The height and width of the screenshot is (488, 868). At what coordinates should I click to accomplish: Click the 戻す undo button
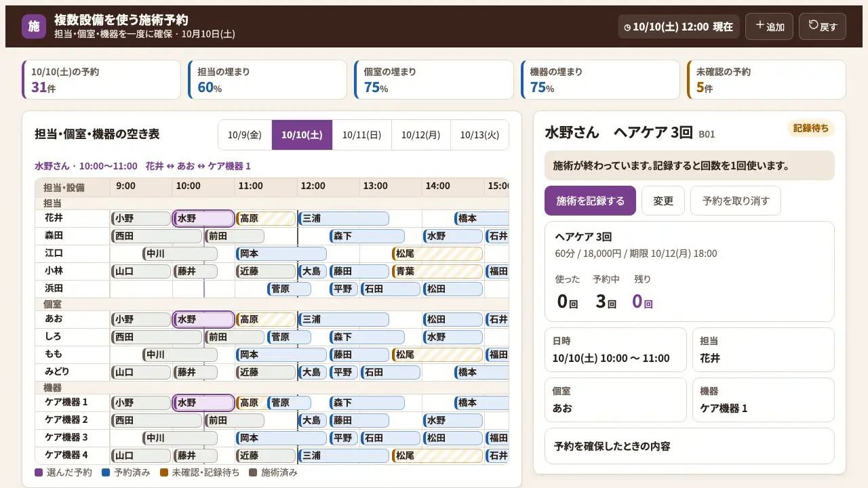pos(823,26)
